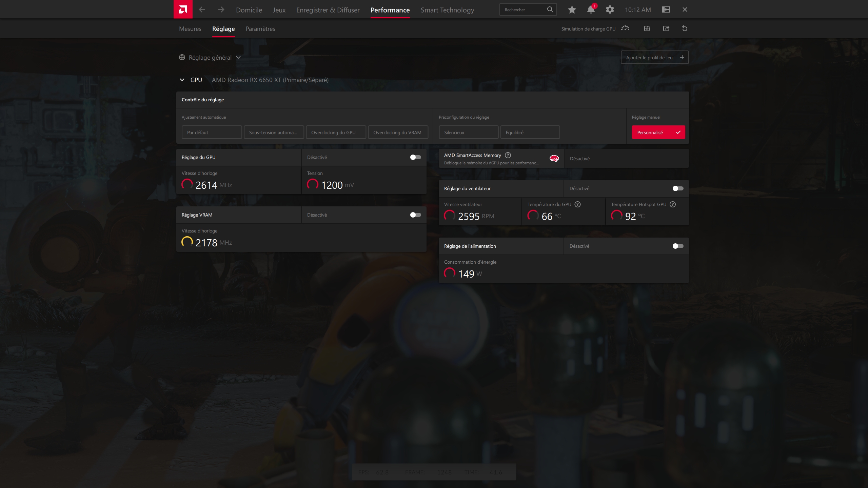The width and height of the screenshot is (868, 488).
Task: Switch to the Mesures tab
Action: pos(190,29)
